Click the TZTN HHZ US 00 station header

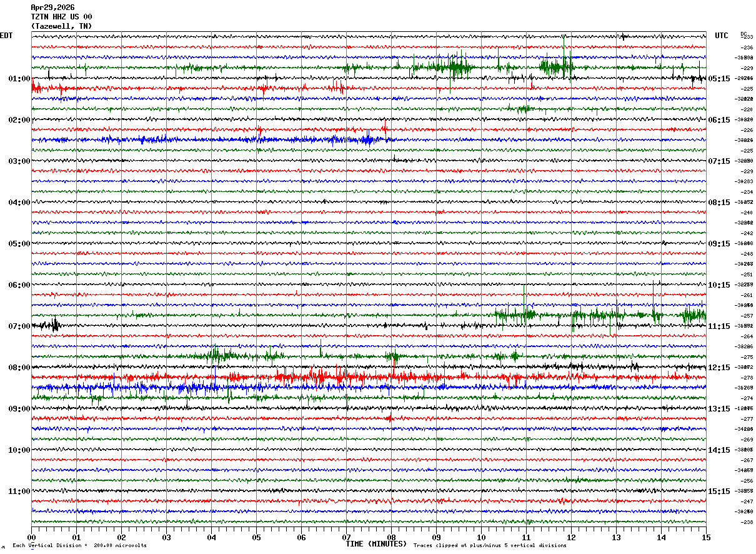(61, 17)
